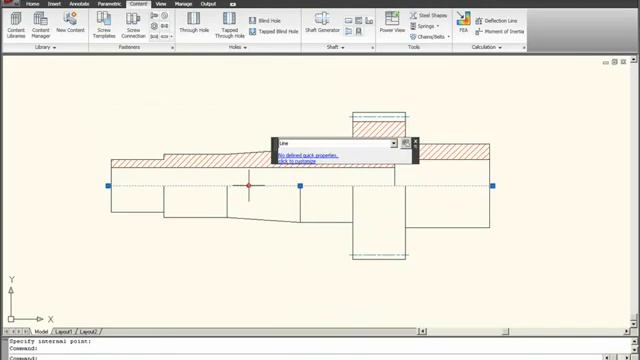Start the Screw Connection tool
Viewport: 640px width, 360px height.
point(133,25)
